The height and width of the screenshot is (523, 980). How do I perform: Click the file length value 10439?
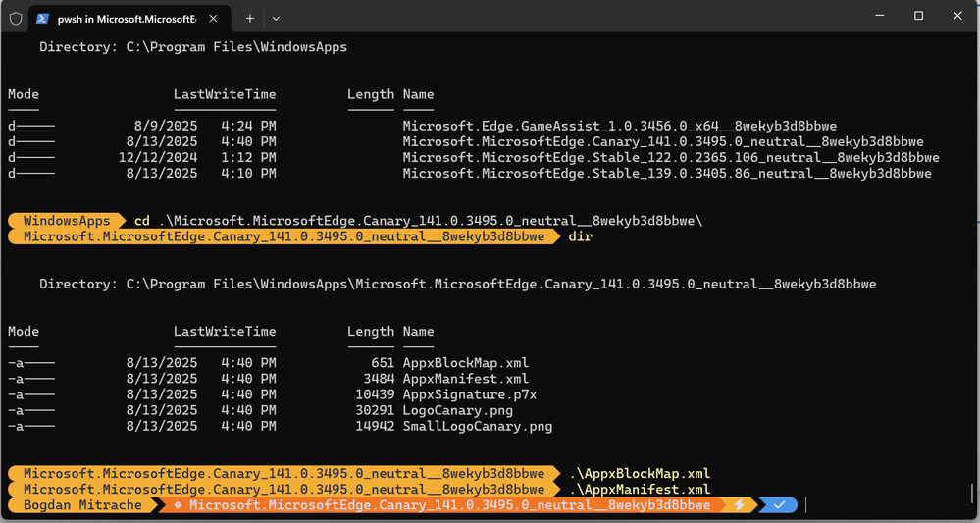point(375,394)
